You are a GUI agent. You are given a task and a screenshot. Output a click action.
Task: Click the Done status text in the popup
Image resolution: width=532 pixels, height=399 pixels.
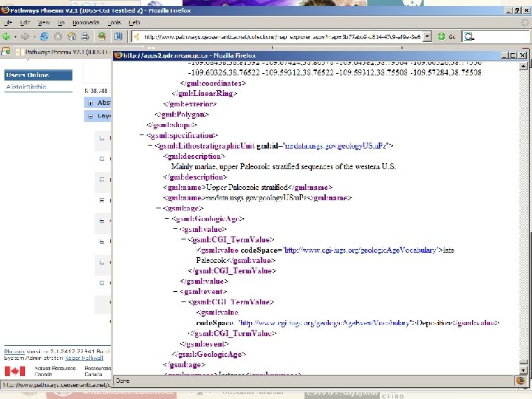coord(123,381)
